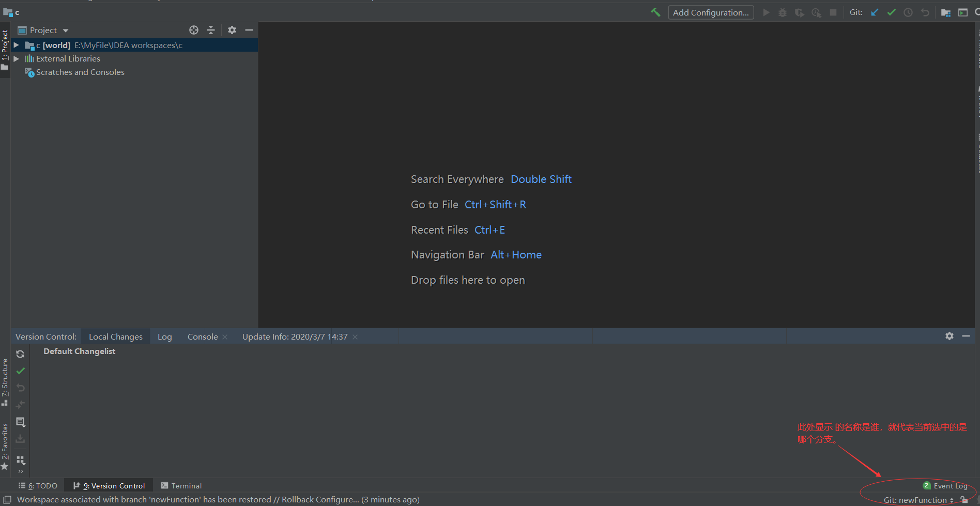Viewport: 980px width, 506px height.
Task: Click the Profiler run icon
Action: [x=816, y=12]
